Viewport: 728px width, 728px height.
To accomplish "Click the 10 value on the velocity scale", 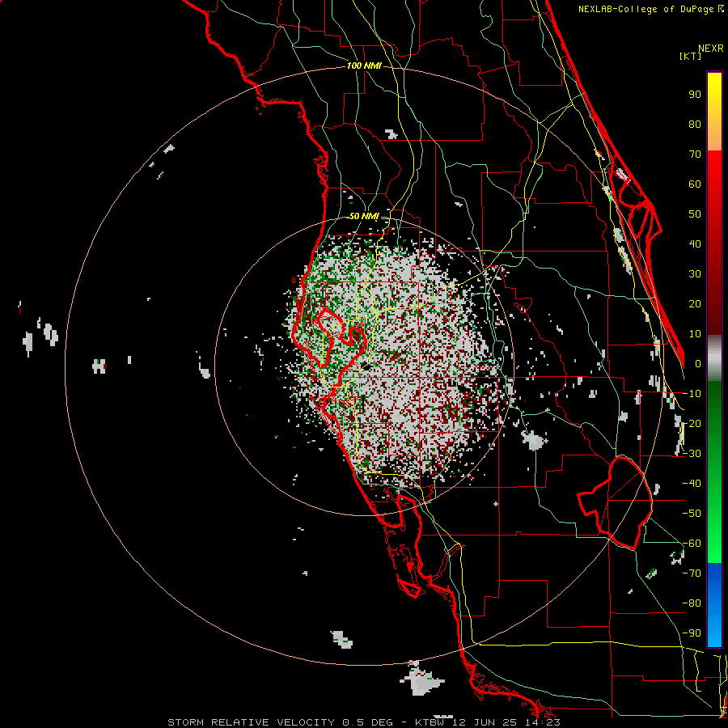I will [x=695, y=334].
